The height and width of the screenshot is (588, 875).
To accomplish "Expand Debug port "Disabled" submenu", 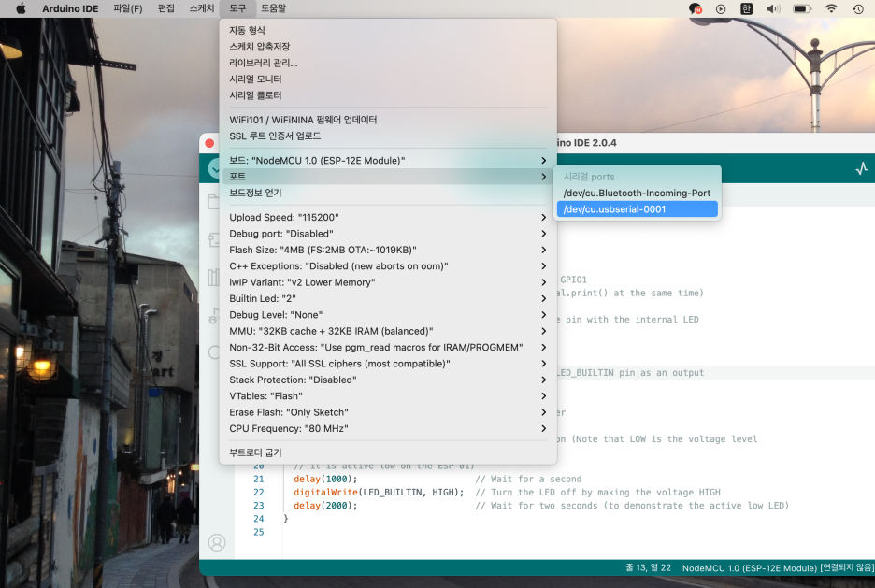I will tap(388, 233).
